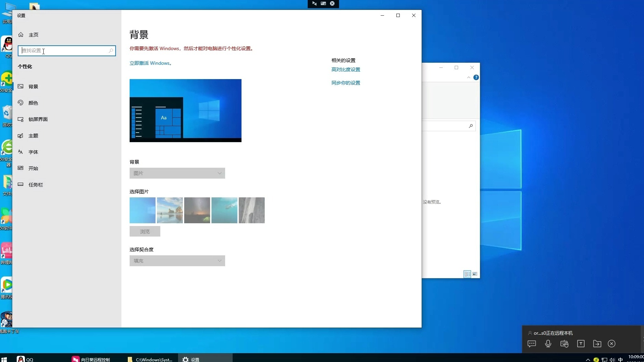
Task: Close the 设置 window
Action: coord(414,15)
